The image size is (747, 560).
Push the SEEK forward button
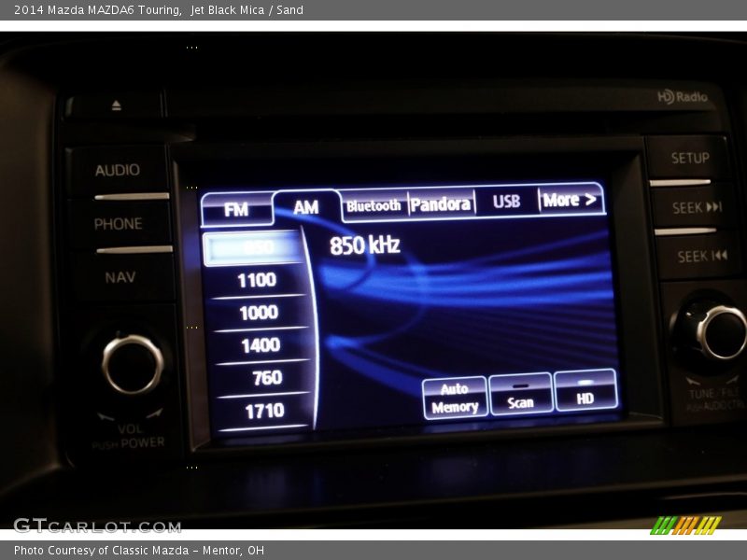point(697,207)
